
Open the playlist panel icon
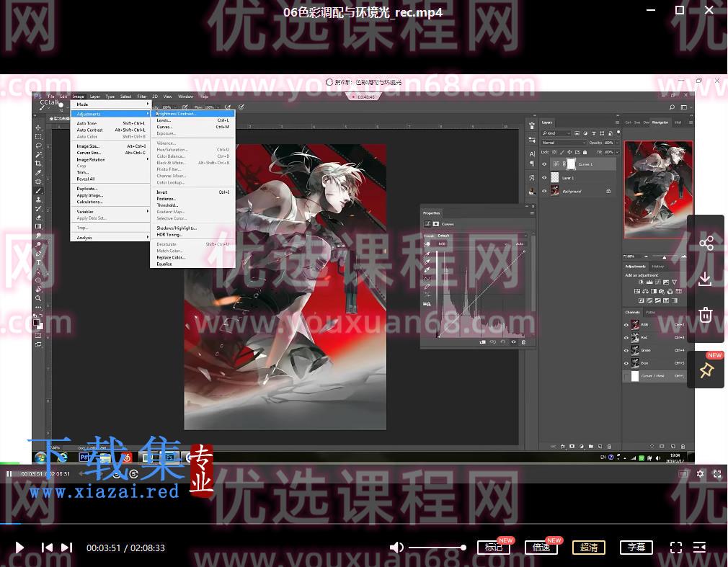pos(699,548)
